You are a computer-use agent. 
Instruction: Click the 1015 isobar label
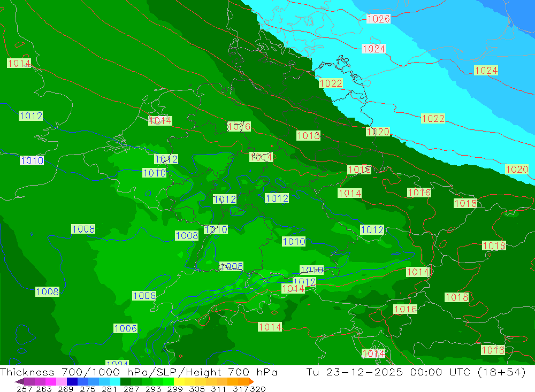coord(360,170)
